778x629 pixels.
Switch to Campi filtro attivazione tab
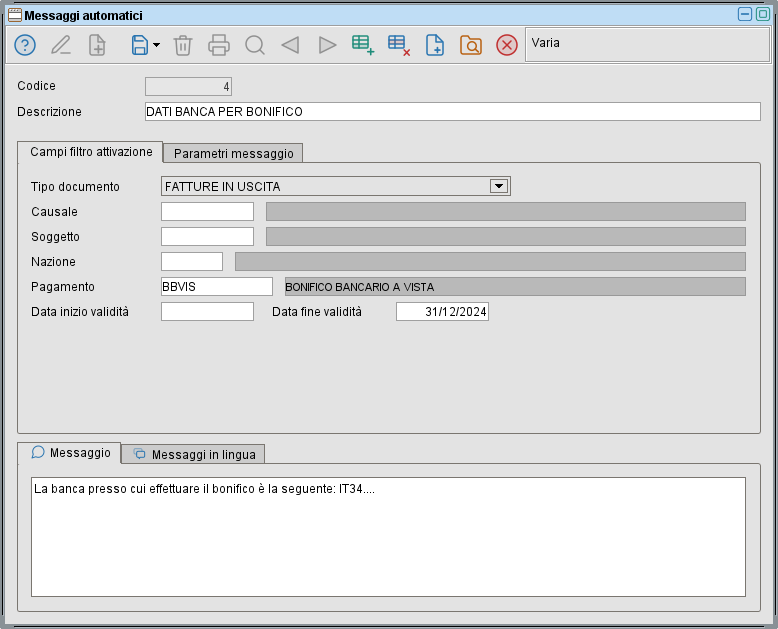tap(91, 152)
